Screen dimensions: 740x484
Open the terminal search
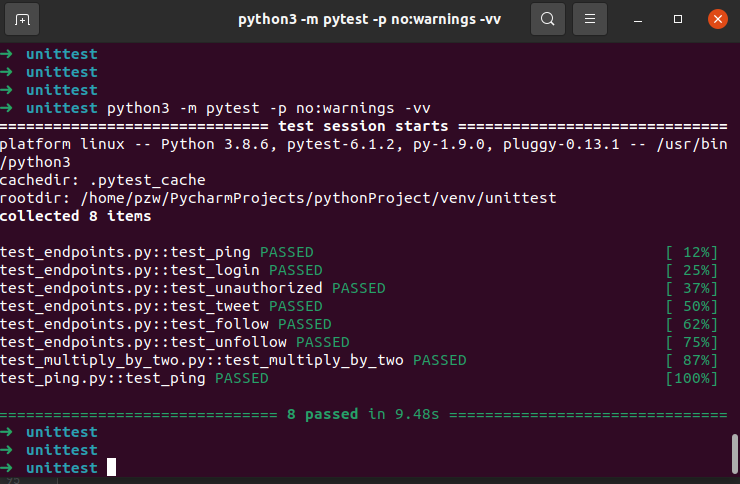547,19
